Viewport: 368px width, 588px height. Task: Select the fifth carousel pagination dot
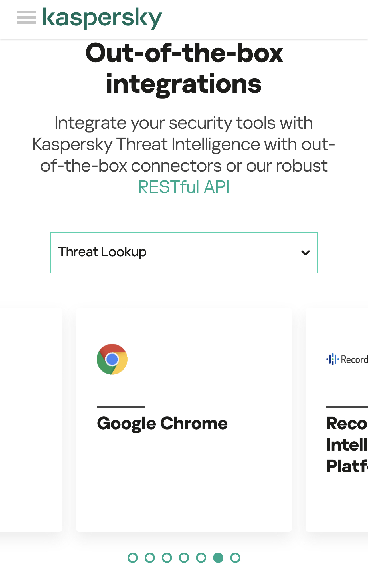(x=201, y=558)
